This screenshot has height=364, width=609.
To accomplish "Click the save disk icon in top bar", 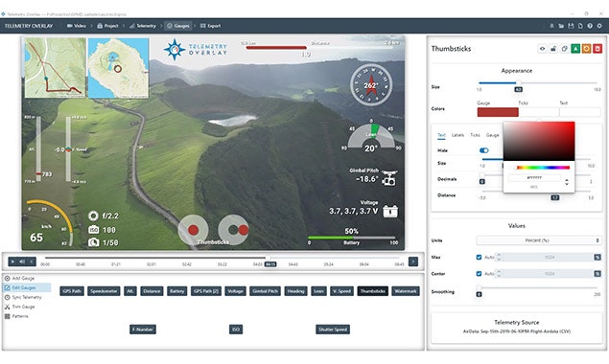I will [x=571, y=26].
